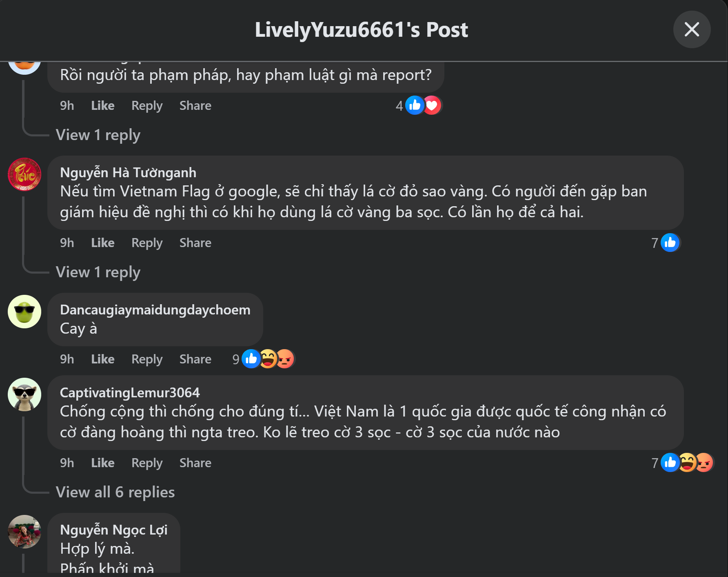Open Dancaugiaymaidungdaychoem's profile name link
The width and height of the screenshot is (728, 577).
155,310
